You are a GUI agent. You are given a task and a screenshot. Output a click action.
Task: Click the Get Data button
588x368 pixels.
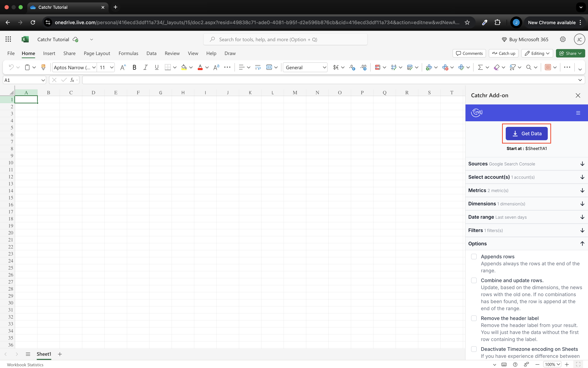click(527, 133)
